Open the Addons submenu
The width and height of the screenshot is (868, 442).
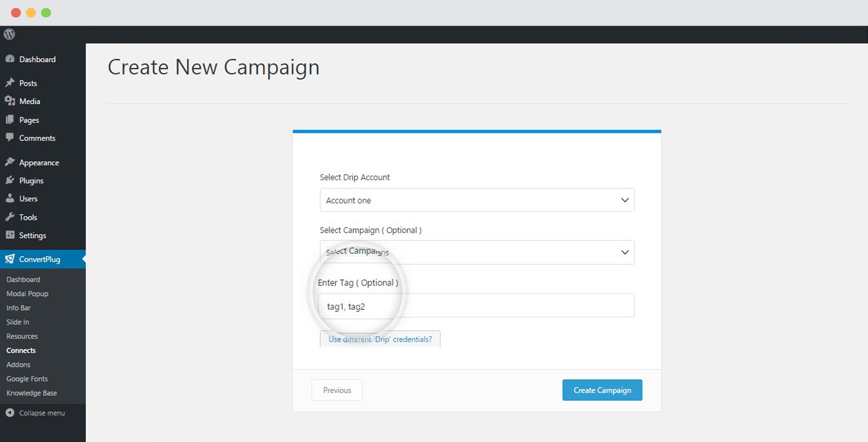(x=19, y=365)
